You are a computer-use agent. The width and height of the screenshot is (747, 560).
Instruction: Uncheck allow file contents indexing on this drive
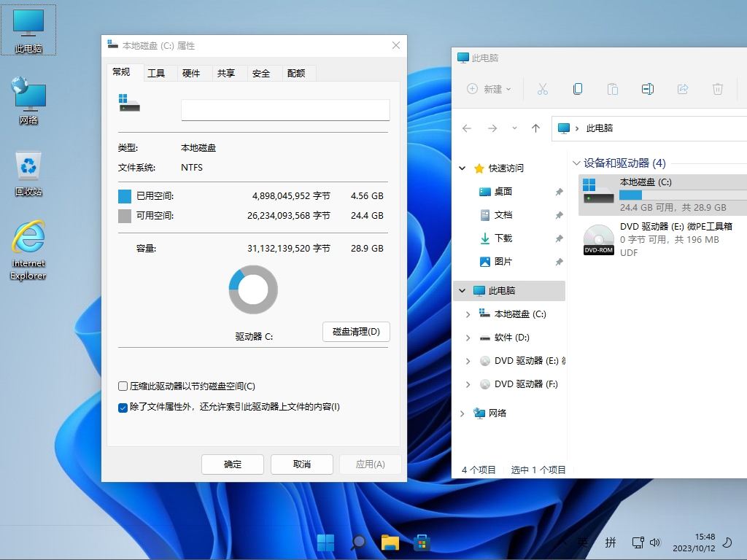[x=123, y=408]
